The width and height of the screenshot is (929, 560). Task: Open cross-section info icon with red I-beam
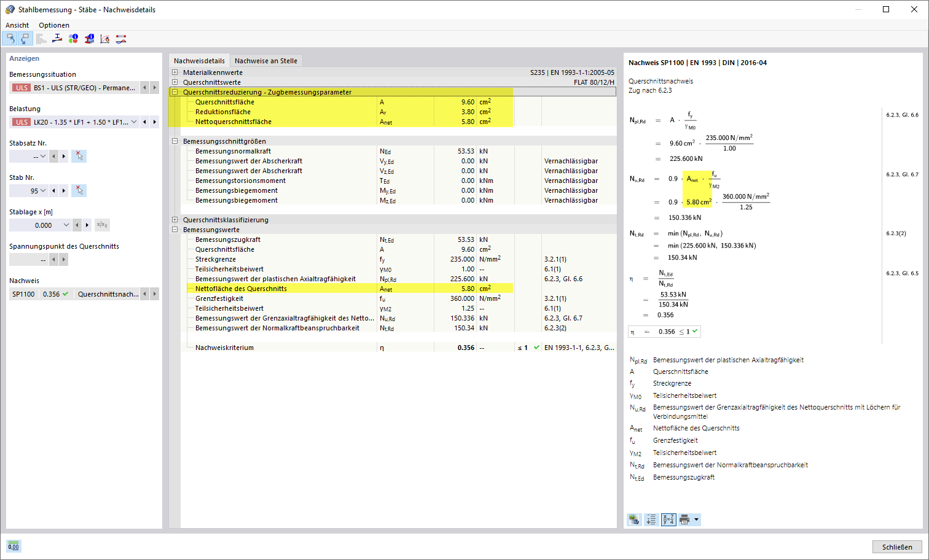tap(89, 39)
